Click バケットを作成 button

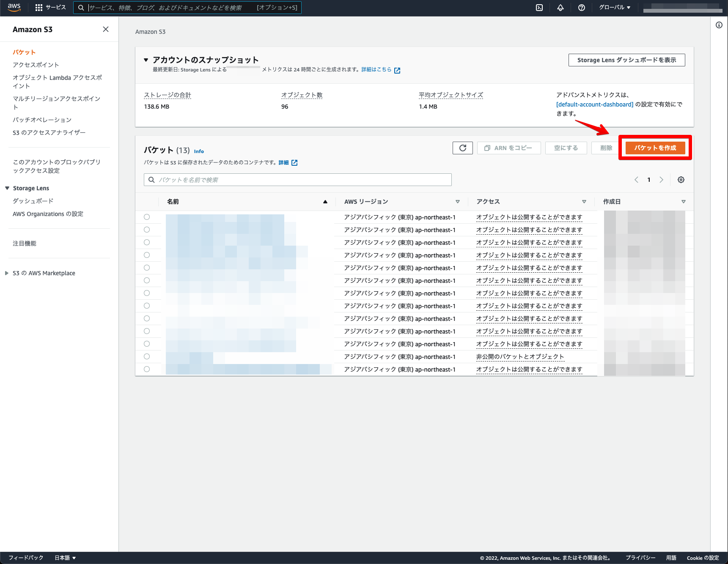[x=655, y=148]
